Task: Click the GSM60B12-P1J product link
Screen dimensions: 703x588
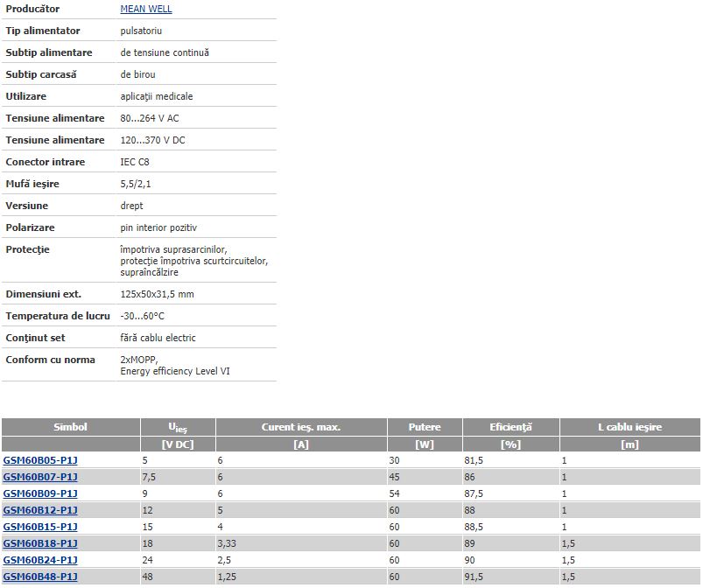Action: [x=40, y=510]
